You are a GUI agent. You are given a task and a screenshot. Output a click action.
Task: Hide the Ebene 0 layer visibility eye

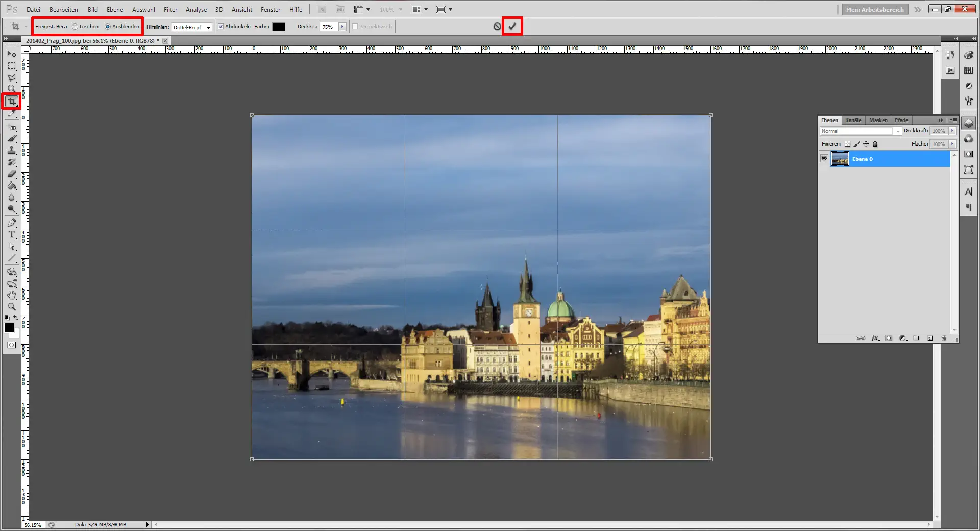pos(823,158)
